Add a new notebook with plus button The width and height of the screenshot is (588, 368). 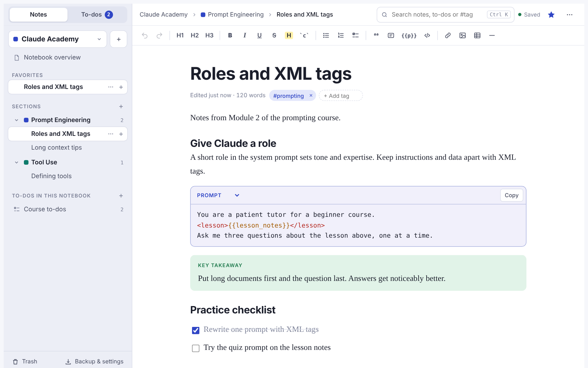[119, 39]
